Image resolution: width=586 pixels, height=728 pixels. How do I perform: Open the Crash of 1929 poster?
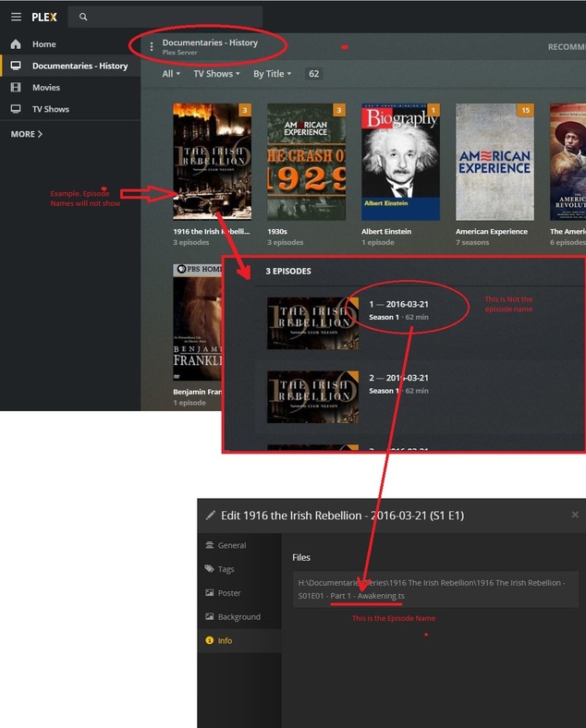[307, 162]
